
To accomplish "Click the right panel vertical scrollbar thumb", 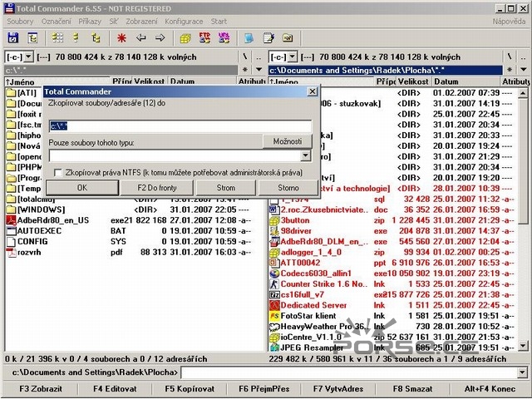I will 523,161.
